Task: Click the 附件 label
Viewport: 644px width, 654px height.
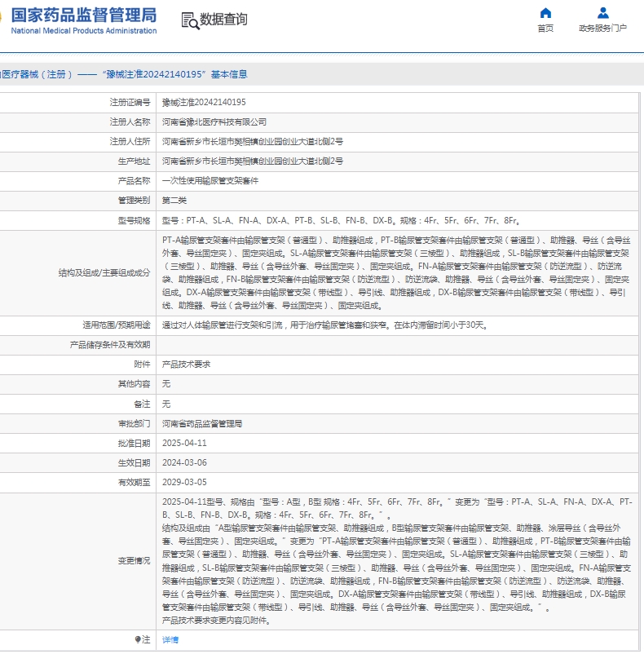Action: [x=142, y=365]
